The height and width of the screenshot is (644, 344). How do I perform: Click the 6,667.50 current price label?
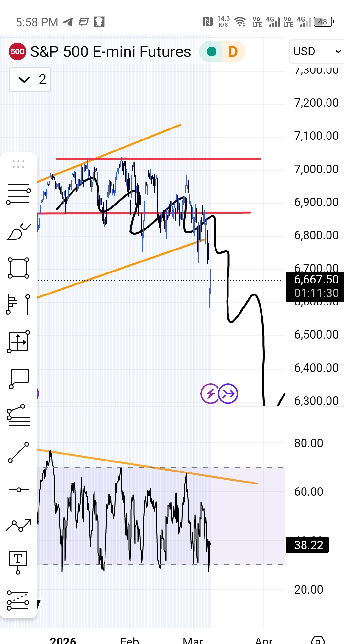click(316, 280)
